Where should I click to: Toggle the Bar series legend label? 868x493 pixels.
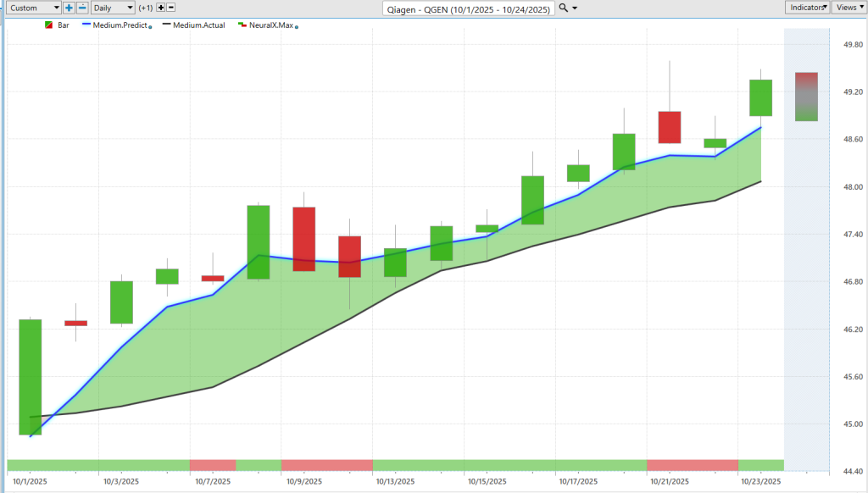(63, 25)
